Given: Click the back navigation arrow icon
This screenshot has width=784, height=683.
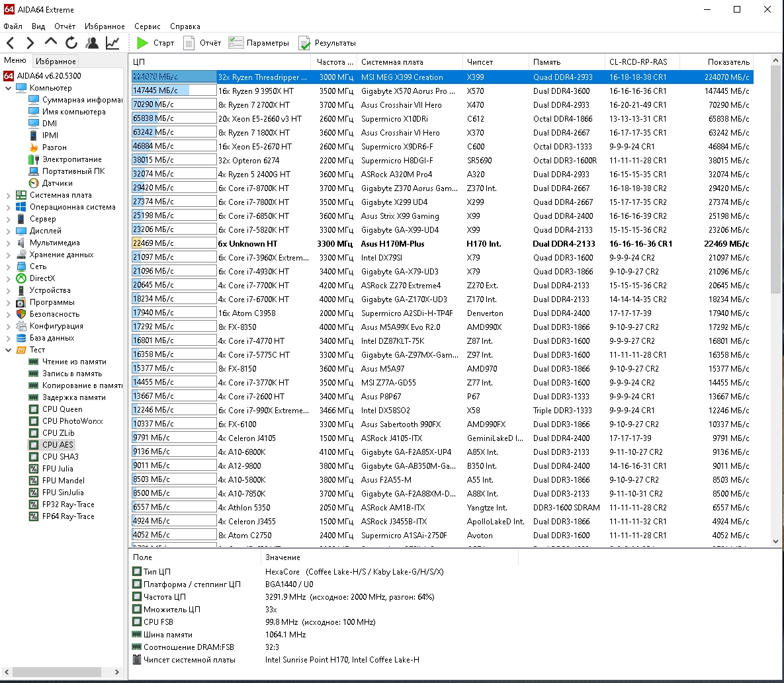Looking at the screenshot, I should tap(11, 43).
